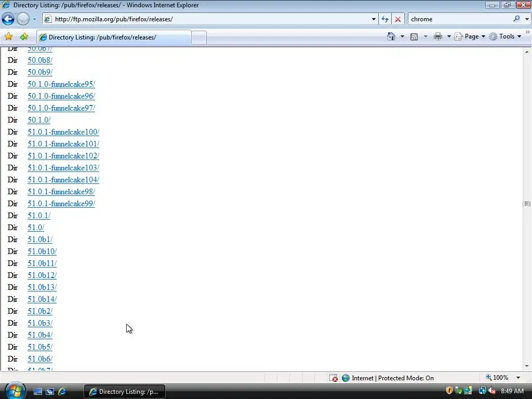
Task: Open the 50.0b9/ directory link
Action: click(x=40, y=72)
